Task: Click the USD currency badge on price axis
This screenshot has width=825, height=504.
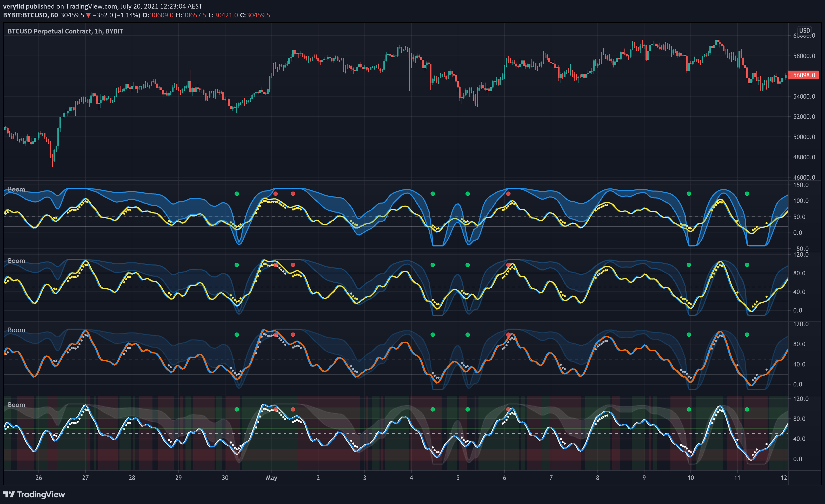Action: (x=804, y=30)
